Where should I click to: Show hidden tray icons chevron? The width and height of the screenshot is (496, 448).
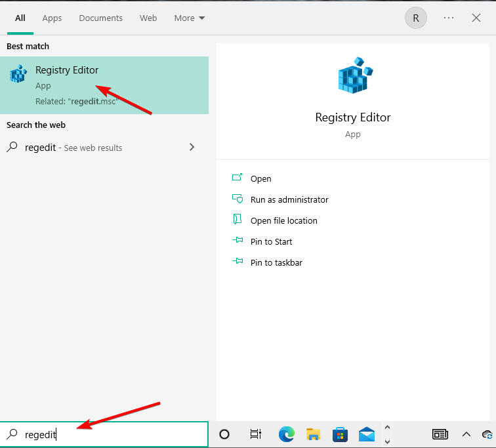pyautogui.click(x=466, y=434)
